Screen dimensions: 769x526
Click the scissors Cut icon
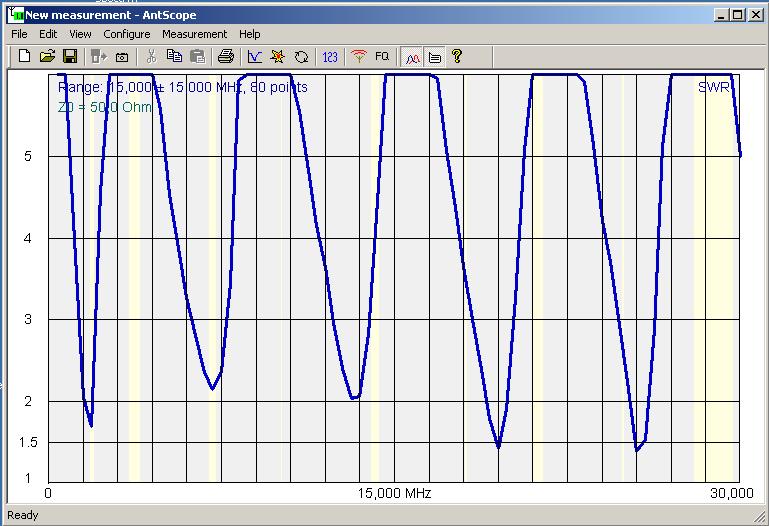[151, 57]
